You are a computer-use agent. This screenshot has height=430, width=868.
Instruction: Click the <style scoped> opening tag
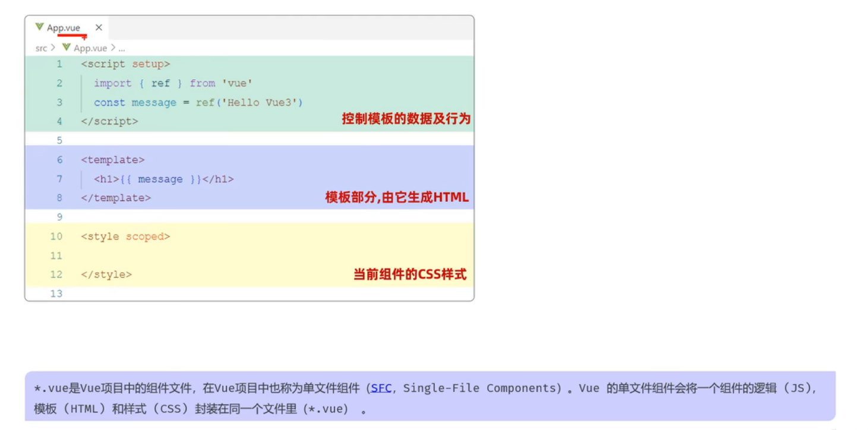(x=125, y=237)
